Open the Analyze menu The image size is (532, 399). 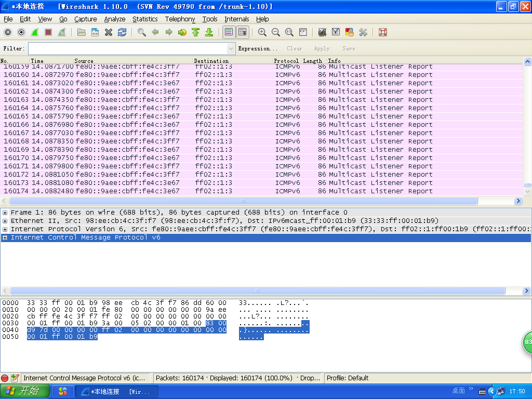(x=115, y=19)
